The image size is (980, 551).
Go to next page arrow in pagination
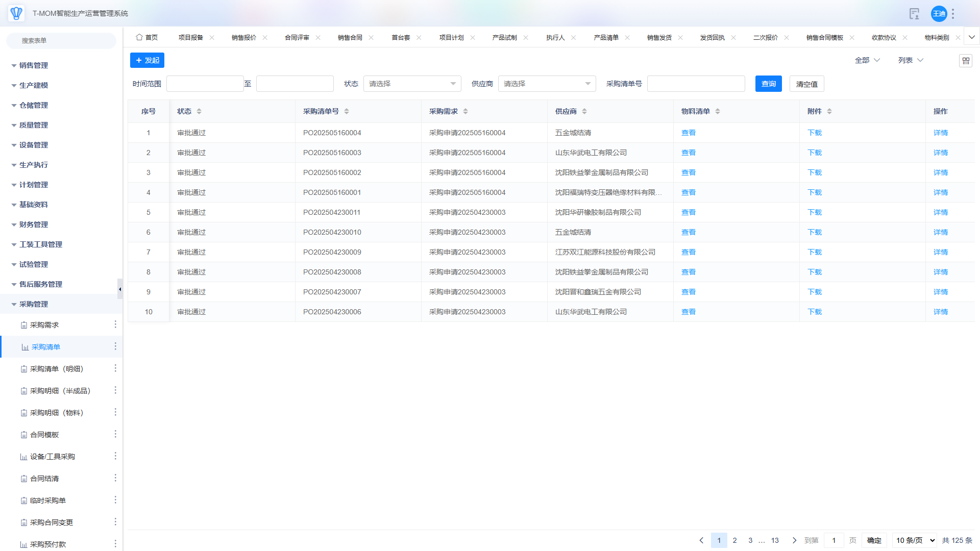[x=794, y=540]
